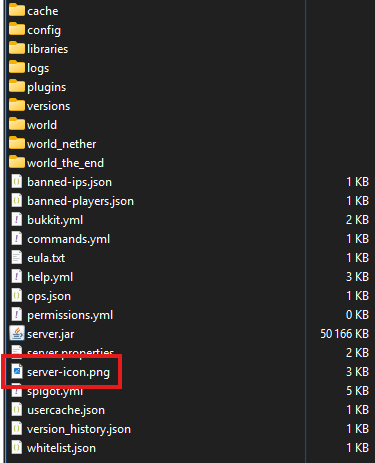Click the libraries folder icon

coord(17,48)
